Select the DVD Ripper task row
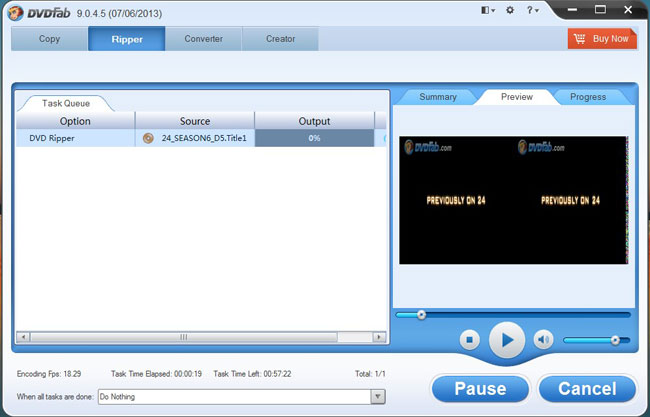The height and width of the screenshot is (417, 650). [x=201, y=138]
